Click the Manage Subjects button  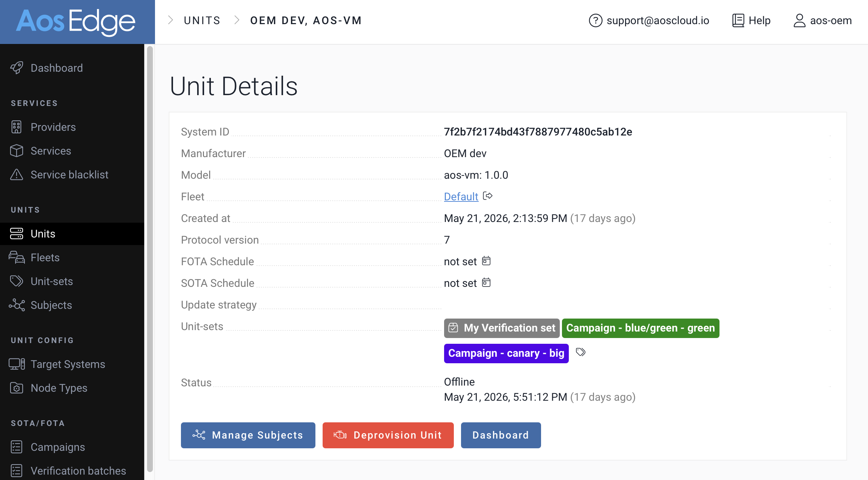click(248, 435)
